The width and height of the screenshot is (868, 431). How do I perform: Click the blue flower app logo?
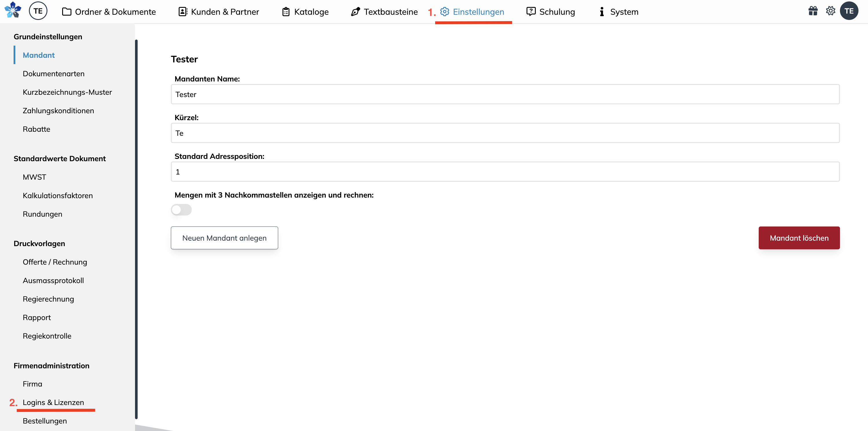13,10
